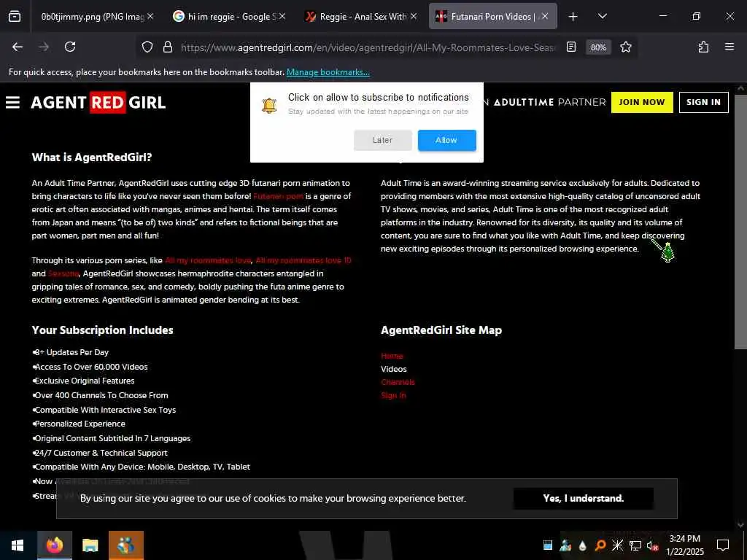View site security padlock info

coord(168,47)
